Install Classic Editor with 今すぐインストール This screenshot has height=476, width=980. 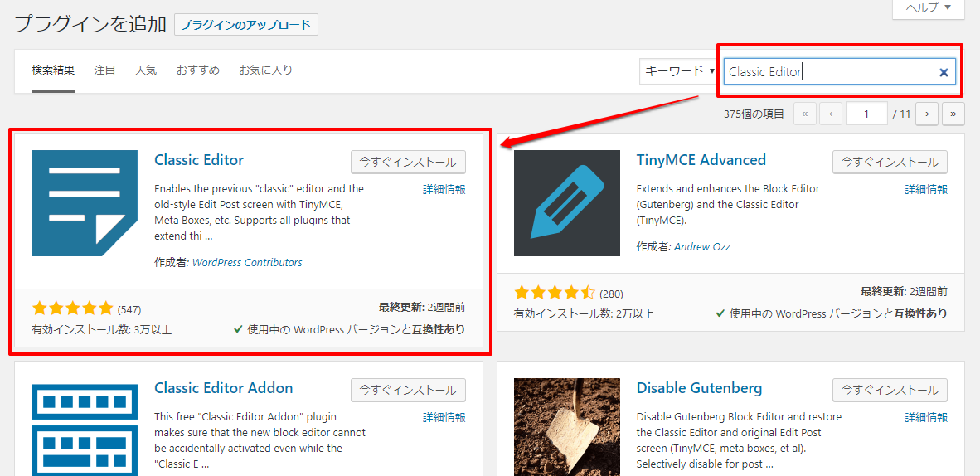(408, 162)
